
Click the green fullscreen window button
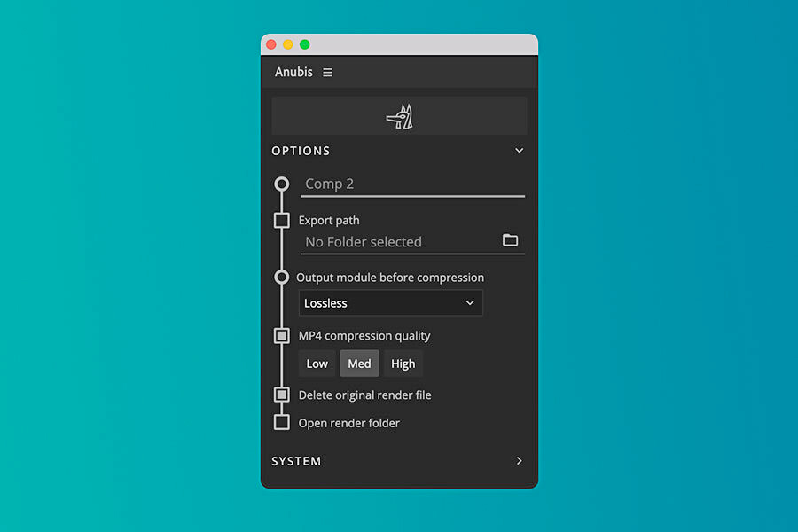pyautogui.click(x=305, y=45)
